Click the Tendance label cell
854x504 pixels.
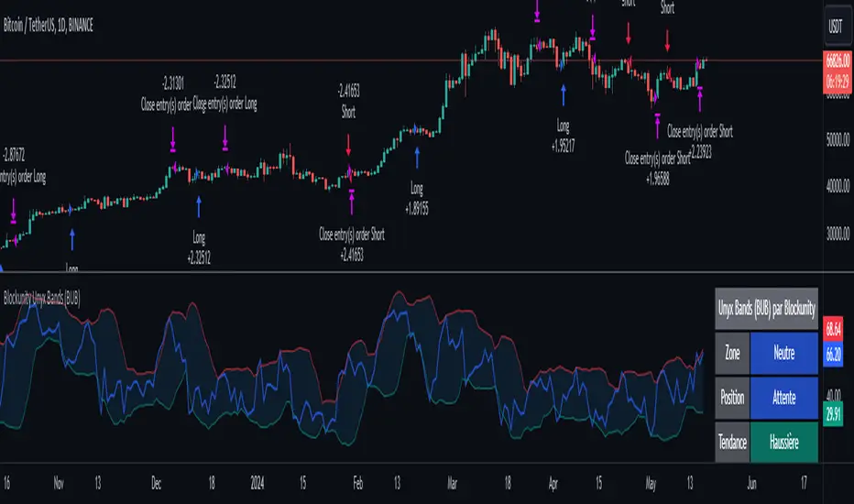click(x=732, y=442)
